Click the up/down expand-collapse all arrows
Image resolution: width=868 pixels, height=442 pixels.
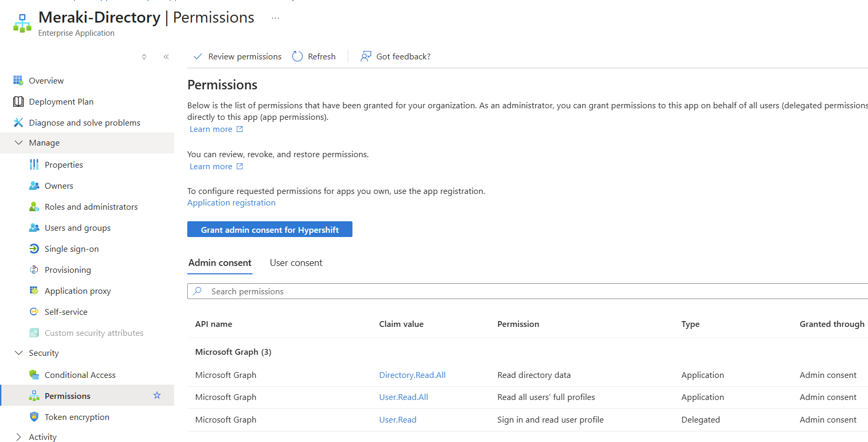coord(144,57)
